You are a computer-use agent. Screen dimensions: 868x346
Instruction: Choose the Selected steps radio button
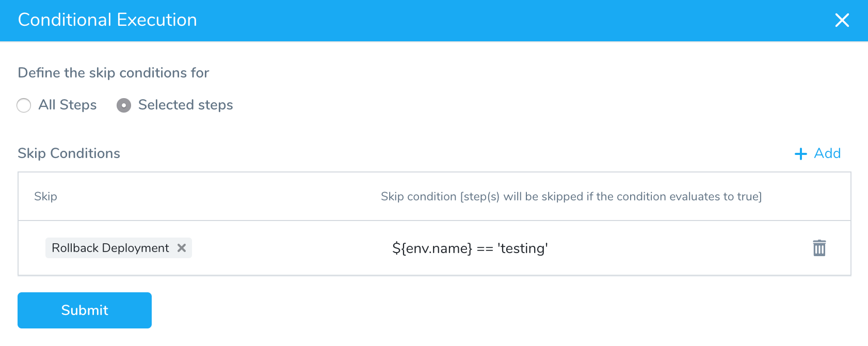124,105
